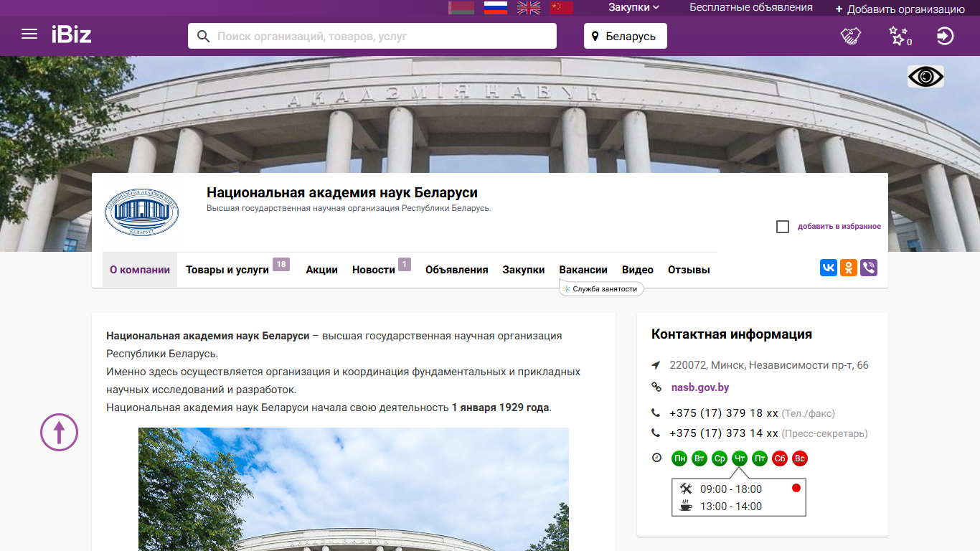
Task: Switch to Russian language flag
Action: (496, 8)
